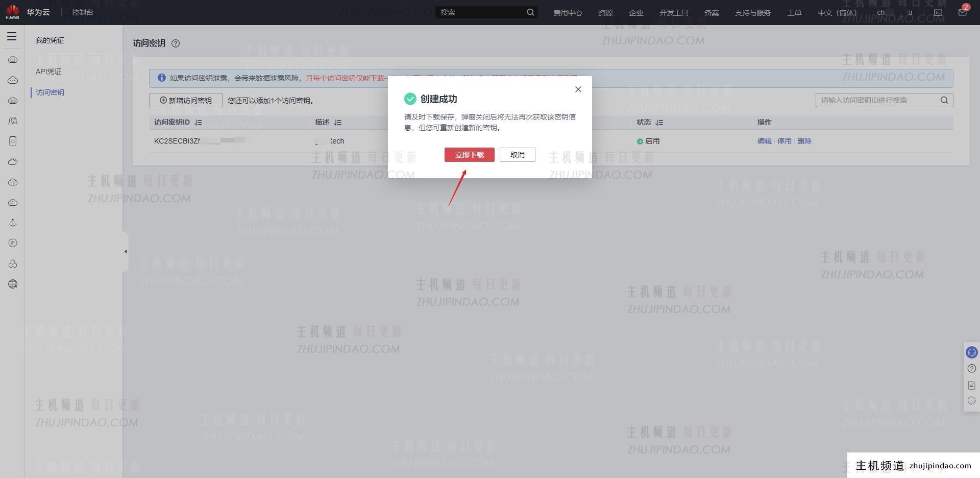Image resolution: width=980 pixels, height=478 pixels.
Task: Click help question mark beside 访问密钥 title
Action: [176, 43]
